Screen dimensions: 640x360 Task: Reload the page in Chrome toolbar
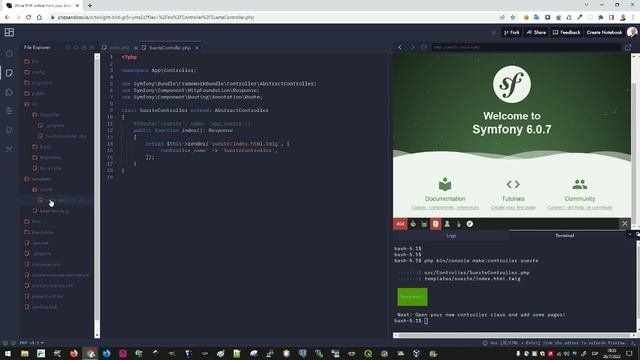(x=28, y=17)
